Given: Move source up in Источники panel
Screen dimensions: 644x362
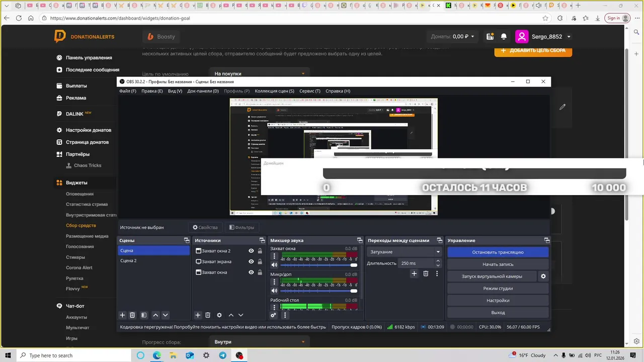Looking at the screenshot, I should point(231,315).
